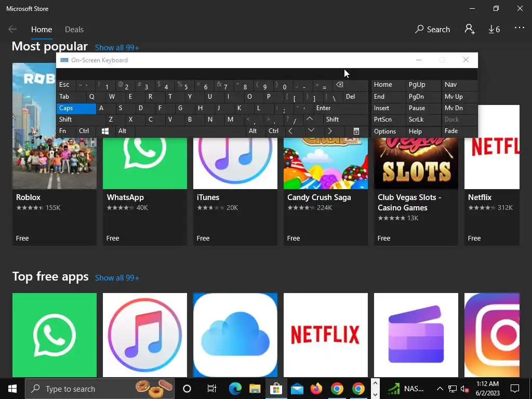The height and width of the screenshot is (399, 532).
Task: Open the account sign-in person icon
Action: tap(470, 29)
